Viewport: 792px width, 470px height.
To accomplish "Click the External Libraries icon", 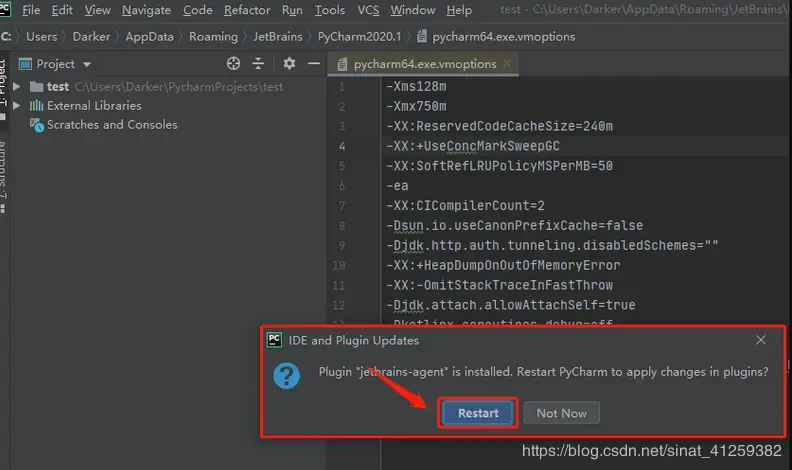I will click(37, 105).
